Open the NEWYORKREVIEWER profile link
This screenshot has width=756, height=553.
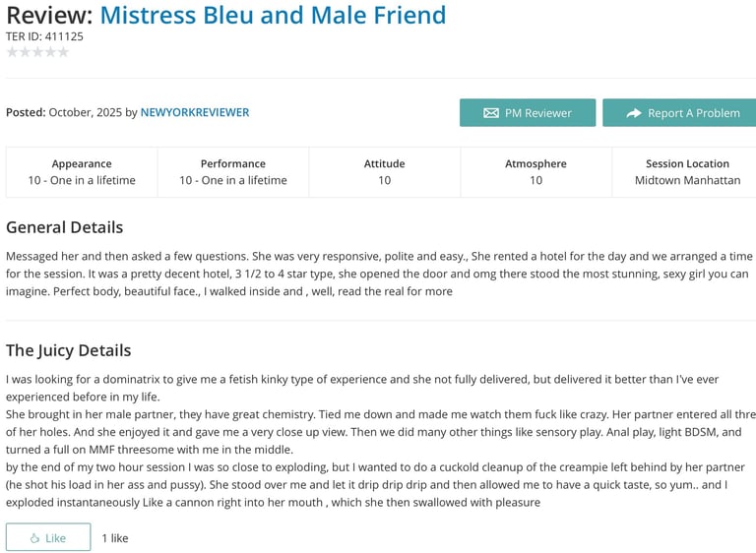[x=195, y=112]
